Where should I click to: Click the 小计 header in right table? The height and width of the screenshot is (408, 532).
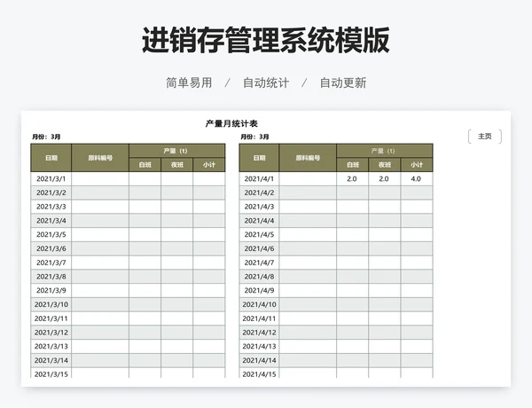(x=417, y=165)
